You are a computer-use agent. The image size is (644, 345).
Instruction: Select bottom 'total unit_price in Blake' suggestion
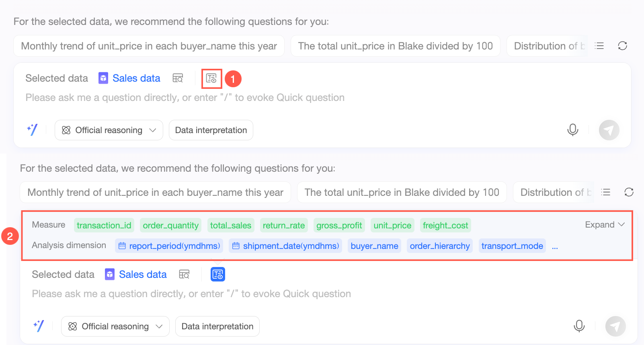pos(402,192)
